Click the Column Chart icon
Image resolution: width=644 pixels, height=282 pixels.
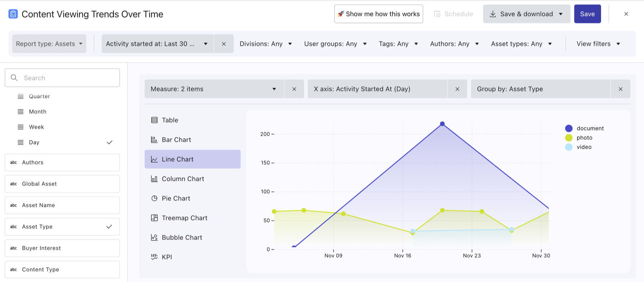(x=154, y=179)
